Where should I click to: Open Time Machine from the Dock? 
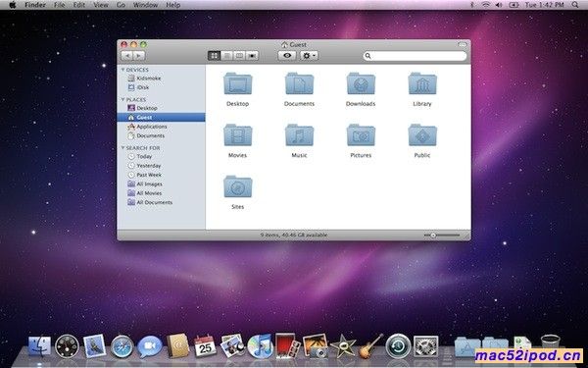pyautogui.click(x=398, y=345)
